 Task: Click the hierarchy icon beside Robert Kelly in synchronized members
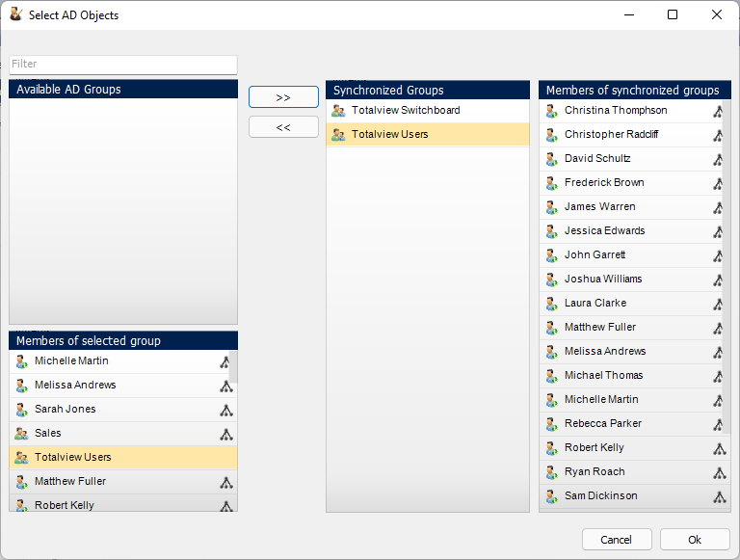719,449
